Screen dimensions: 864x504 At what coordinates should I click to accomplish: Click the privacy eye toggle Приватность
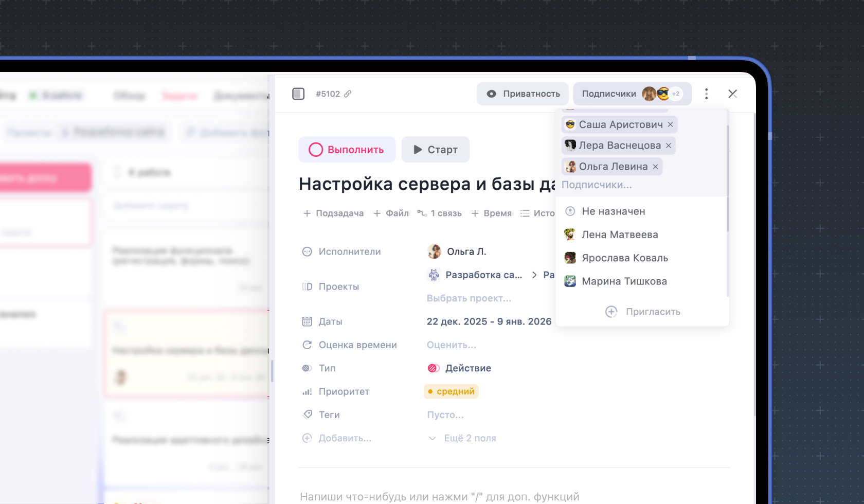(523, 94)
